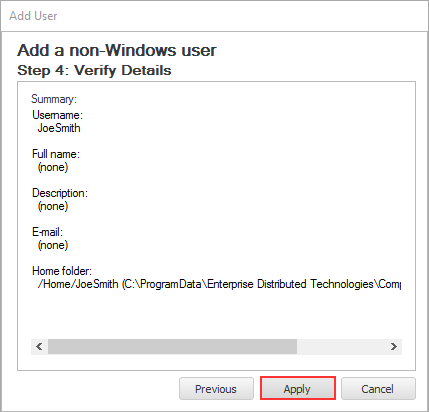The height and width of the screenshot is (412, 429).
Task: Click the E-mail label
Action: [x=47, y=232]
